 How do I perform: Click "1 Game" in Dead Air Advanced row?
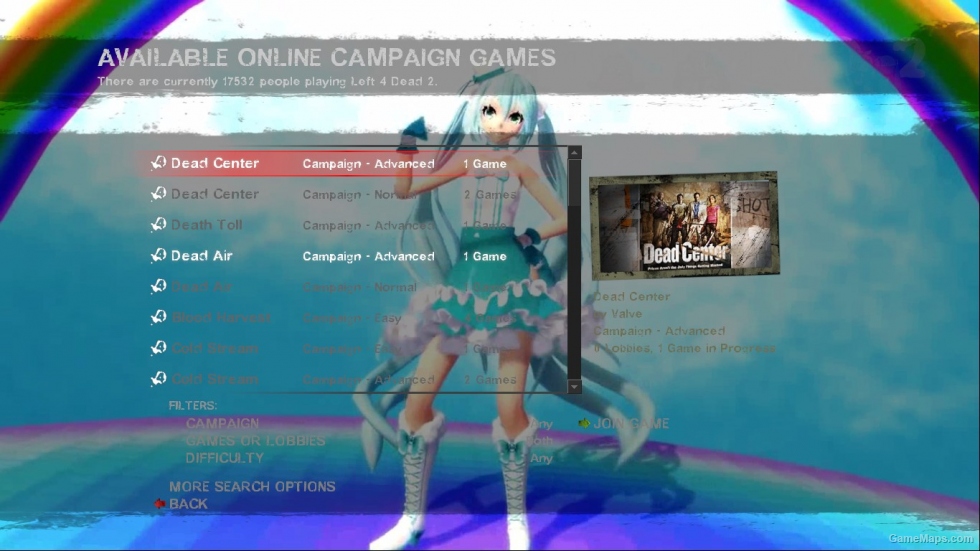pos(485,256)
